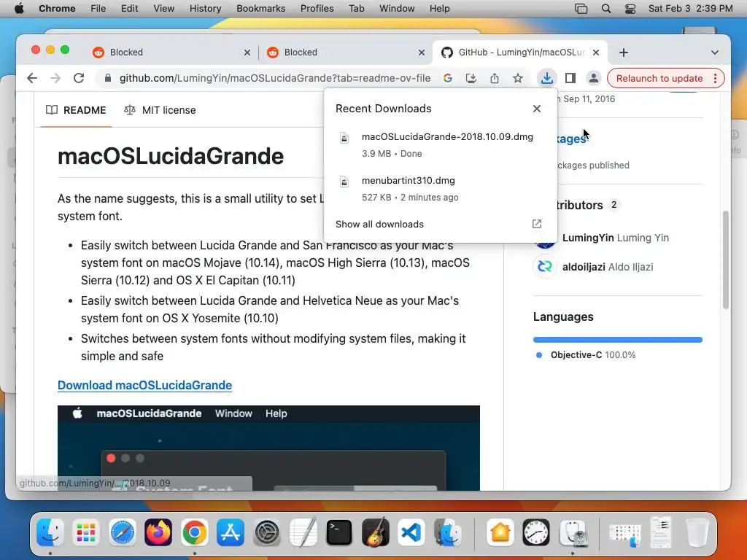747x560 pixels.
Task: Open System Settings from the Dock
Action: pyautogui.click(x=267, y=532)
